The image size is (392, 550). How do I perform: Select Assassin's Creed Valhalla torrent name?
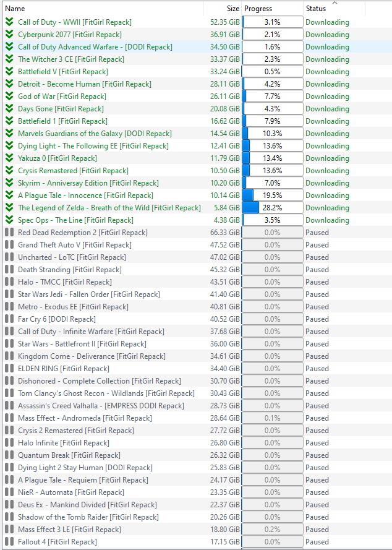click(x=101, y=406)
